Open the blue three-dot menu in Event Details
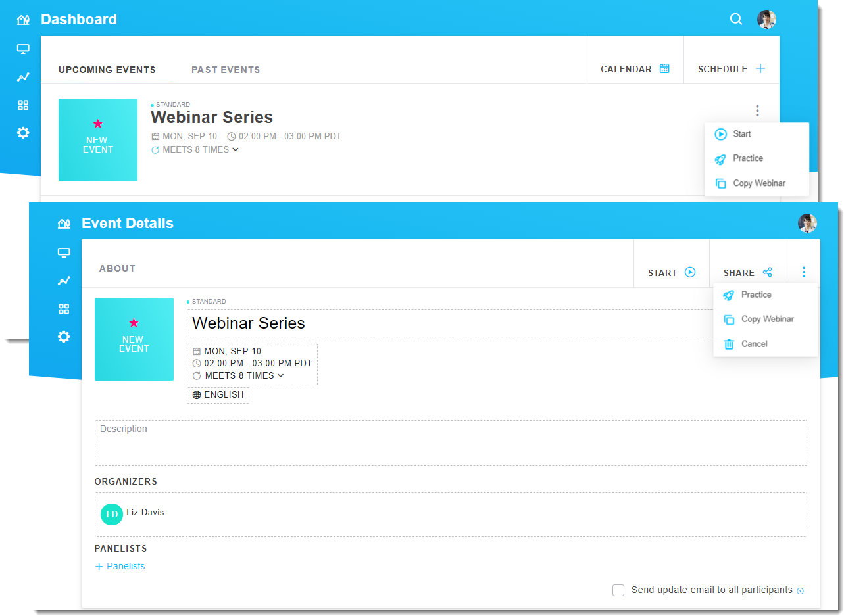Viewport: 844px width, 616px height. pyautogui.click(x=803, y=272)
